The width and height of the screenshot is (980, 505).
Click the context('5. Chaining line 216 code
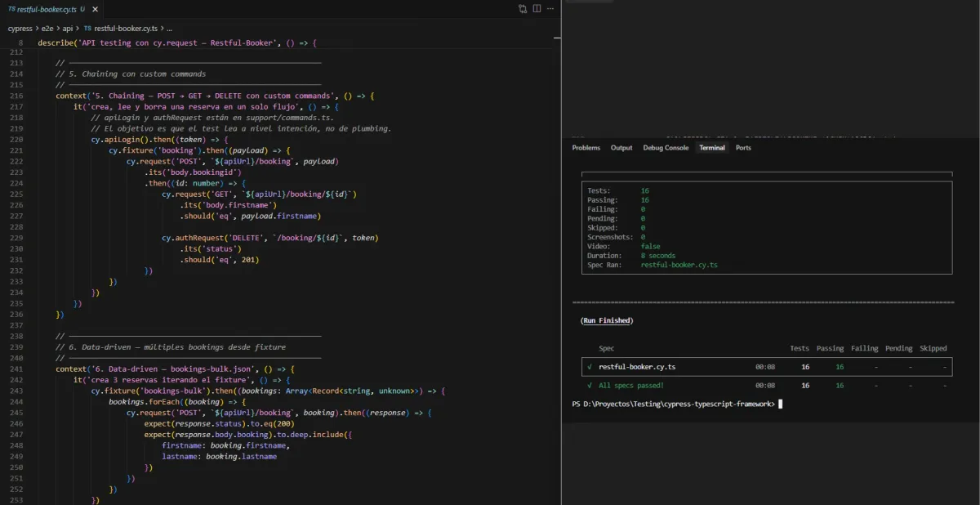tap(215, 96)
